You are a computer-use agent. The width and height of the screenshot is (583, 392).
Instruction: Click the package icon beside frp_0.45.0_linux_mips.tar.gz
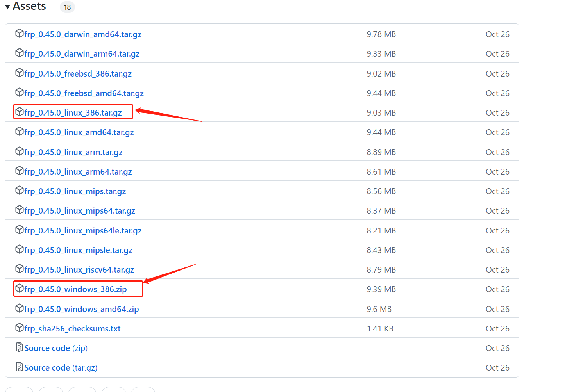point(20,190)
